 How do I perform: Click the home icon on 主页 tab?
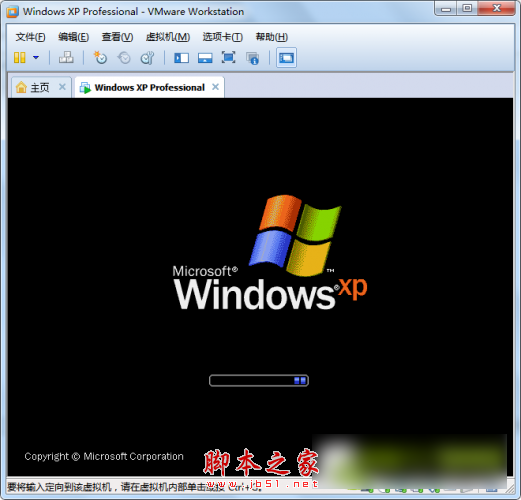(21, 87)
